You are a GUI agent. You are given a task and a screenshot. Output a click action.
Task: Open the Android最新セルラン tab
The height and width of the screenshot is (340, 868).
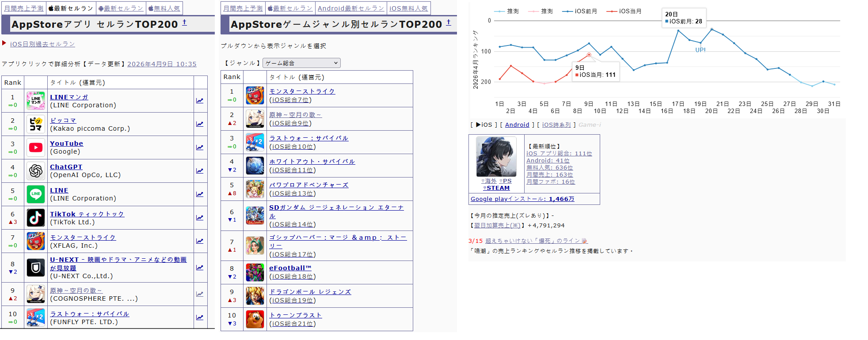[350, 8]
